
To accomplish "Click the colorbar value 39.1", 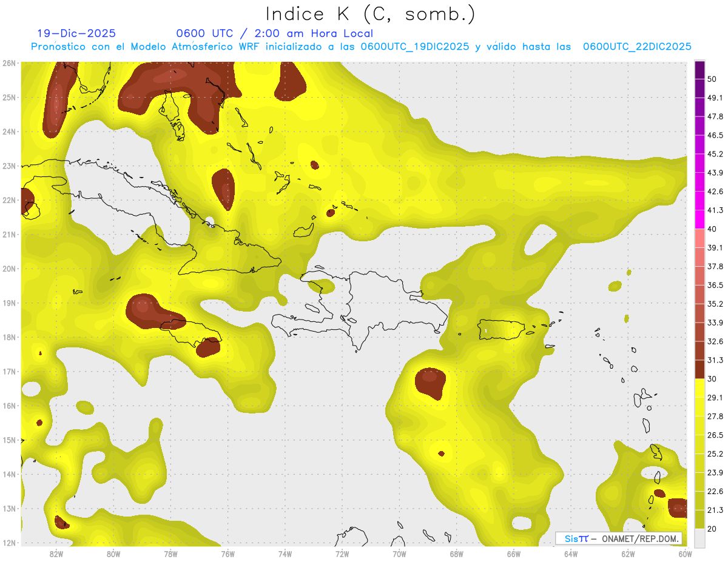I will point(716,248).
